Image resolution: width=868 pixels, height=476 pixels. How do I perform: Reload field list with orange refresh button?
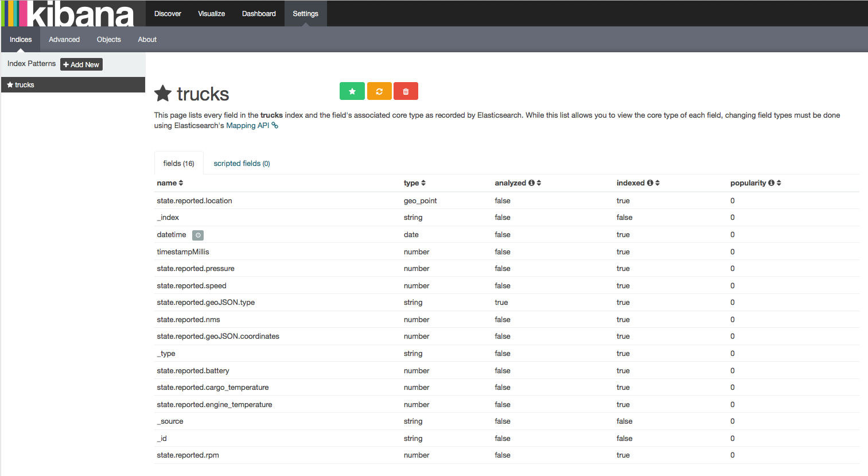click(x=379, y=91)
